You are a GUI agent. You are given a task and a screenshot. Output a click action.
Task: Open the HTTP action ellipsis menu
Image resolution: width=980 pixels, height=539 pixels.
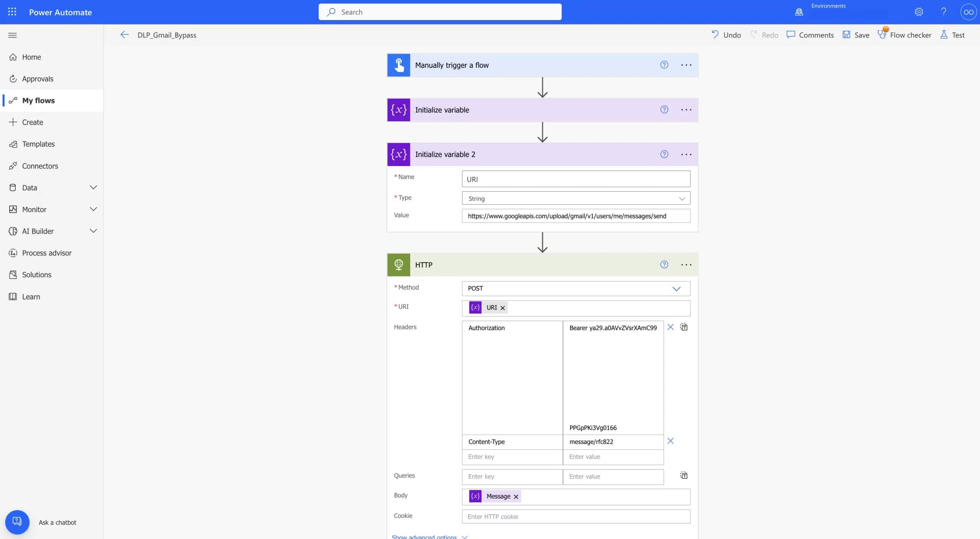tap(686, 265)
